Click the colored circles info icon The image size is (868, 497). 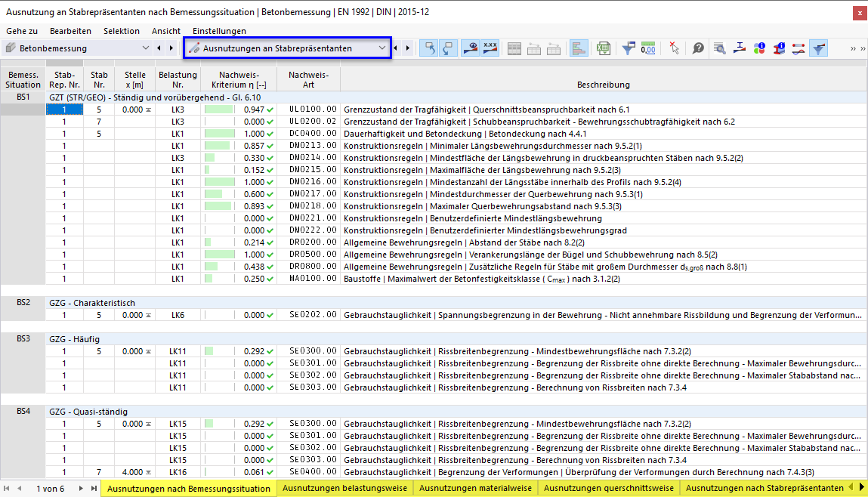click(x=759, y=48)
